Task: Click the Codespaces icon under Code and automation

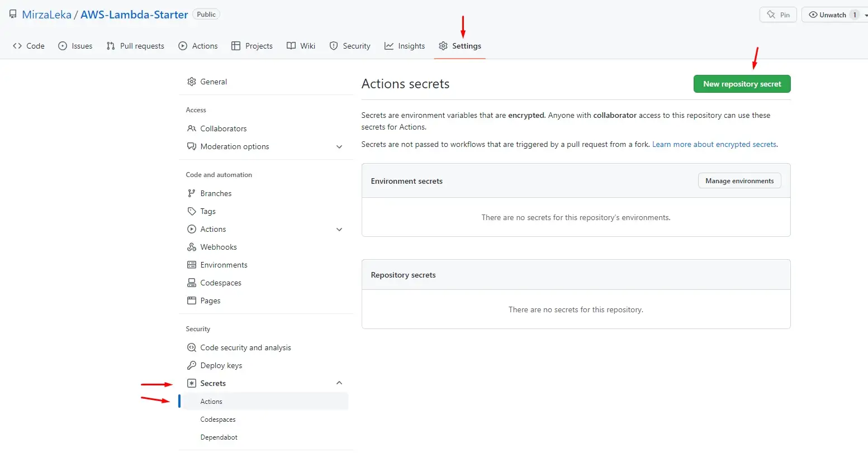Action: [x=192, y=283]
